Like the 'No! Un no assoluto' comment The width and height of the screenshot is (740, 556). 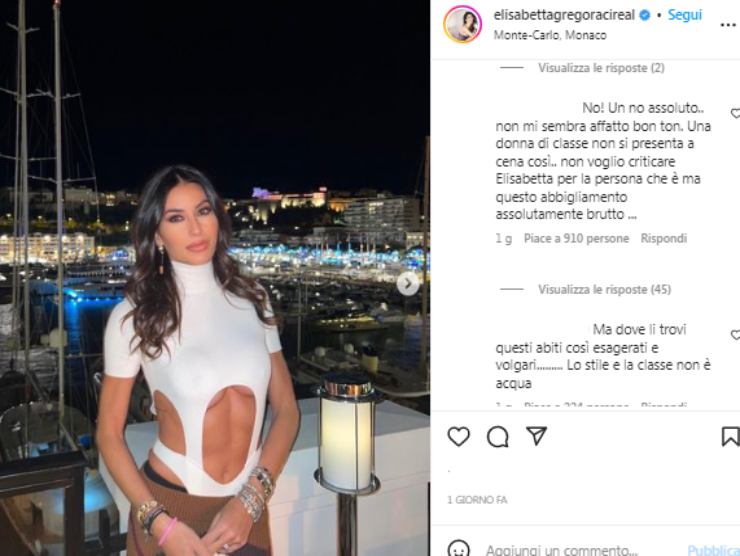coord(735,113)
